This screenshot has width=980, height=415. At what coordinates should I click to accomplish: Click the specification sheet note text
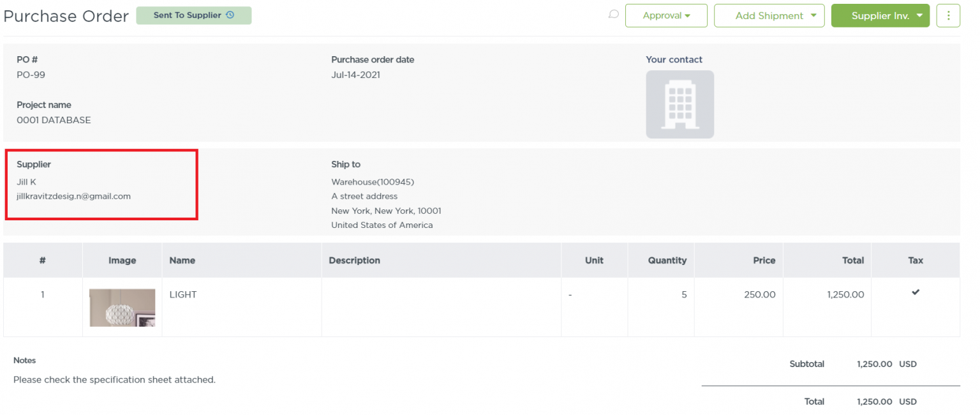click(115, 379)
